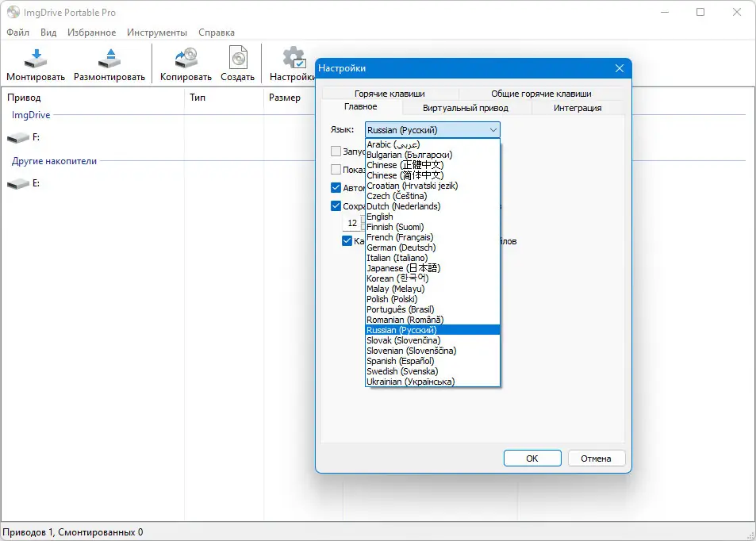Click the Копировать disc icon
Screen dimensions: 756x541
[186, 59]
